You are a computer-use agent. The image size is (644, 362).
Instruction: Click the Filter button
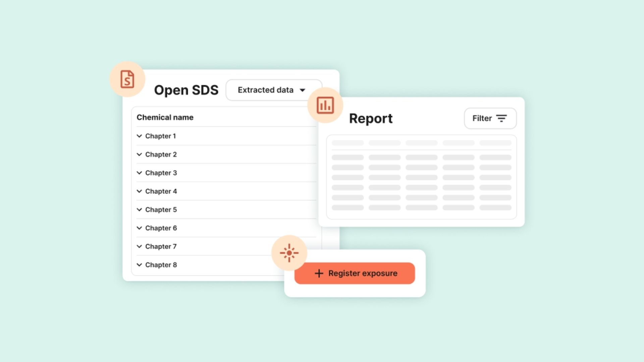[490, 118]
